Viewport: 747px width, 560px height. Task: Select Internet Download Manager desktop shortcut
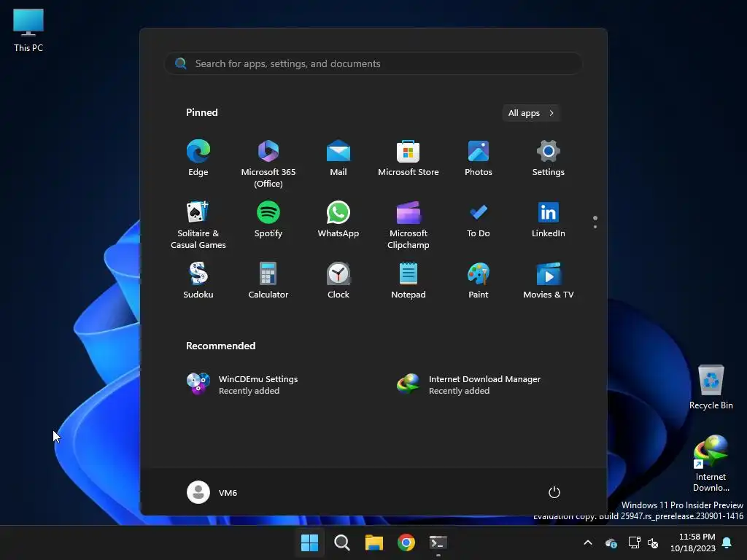[711, 463]
